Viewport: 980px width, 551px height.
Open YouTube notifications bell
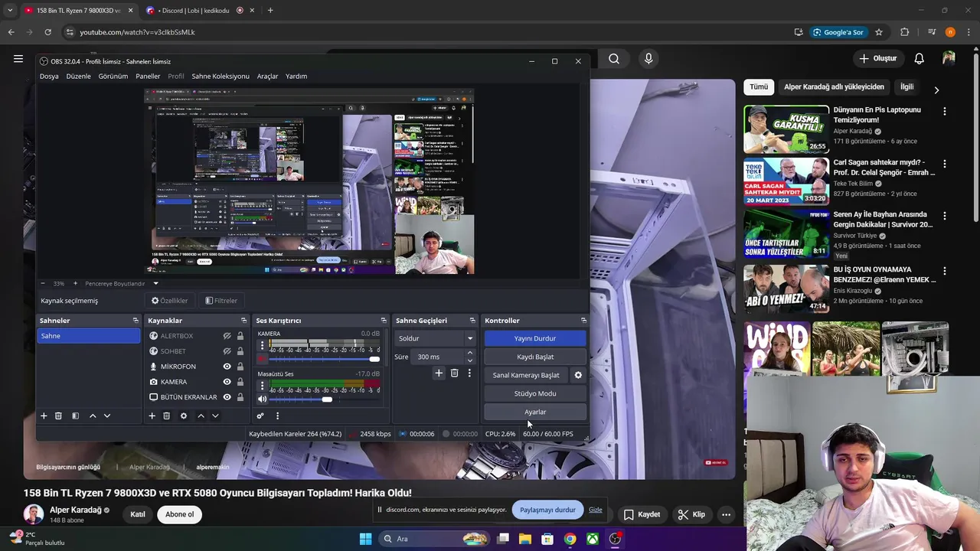(919, 58)
